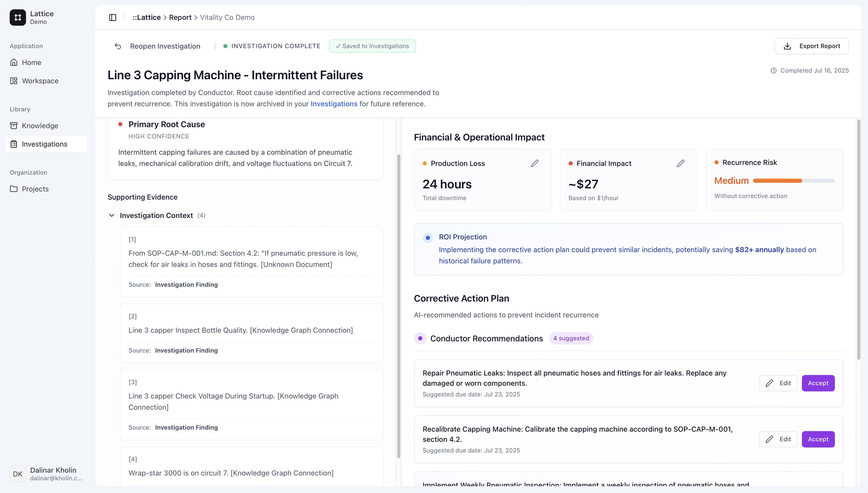Click the 4 suggested badge
The image size is (868, 493).
point(571,338)
